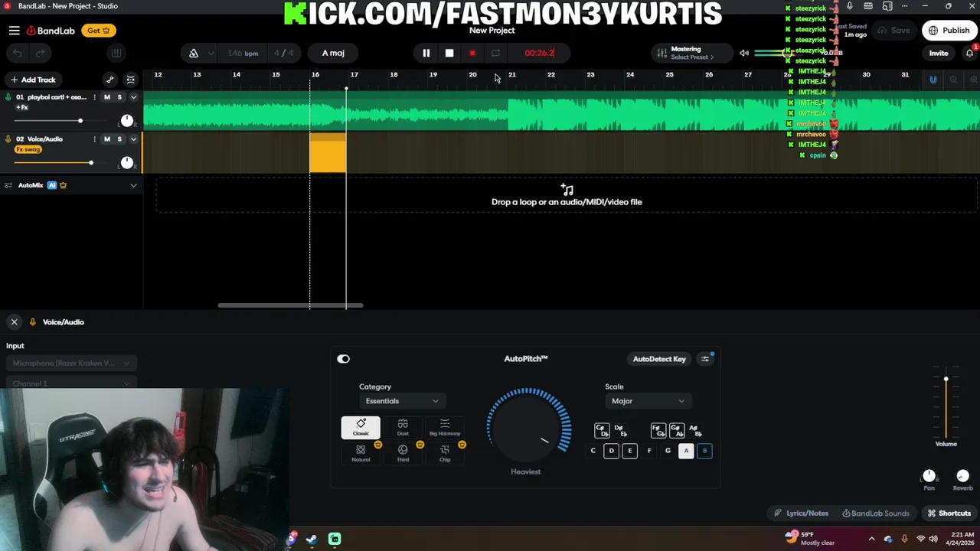This screenshot has width=980, height=551.
Task: Stop playback
Action: click(449, 53)
